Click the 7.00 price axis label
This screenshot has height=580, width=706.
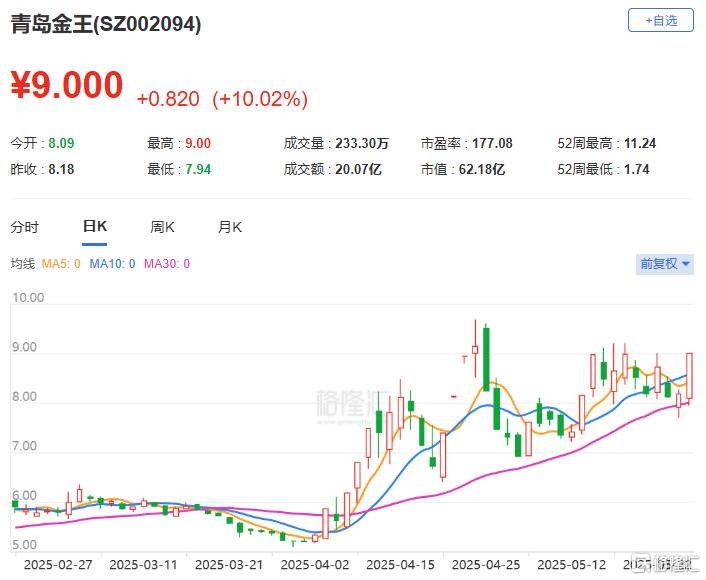(x=24, y=446)
